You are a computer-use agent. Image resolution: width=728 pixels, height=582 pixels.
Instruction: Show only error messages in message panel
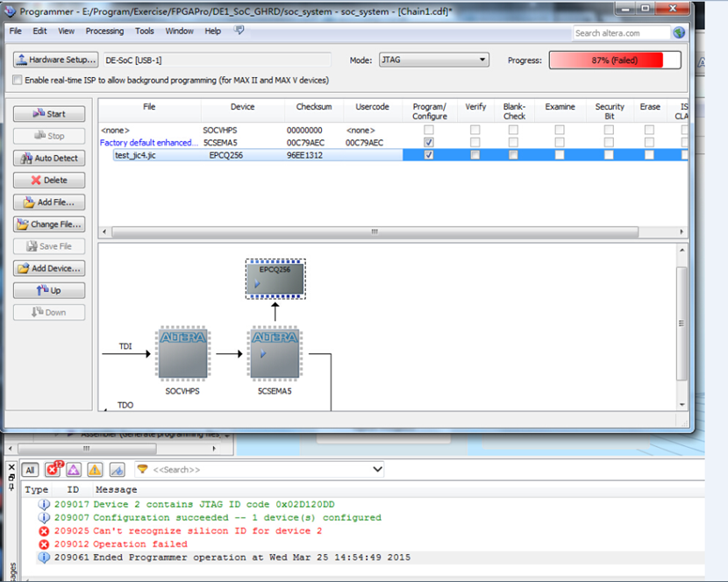coord(54,470)
